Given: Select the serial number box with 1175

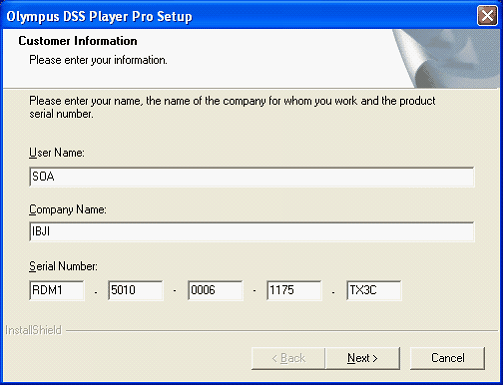Looking at the screenshot, I should tap(294, 290).
